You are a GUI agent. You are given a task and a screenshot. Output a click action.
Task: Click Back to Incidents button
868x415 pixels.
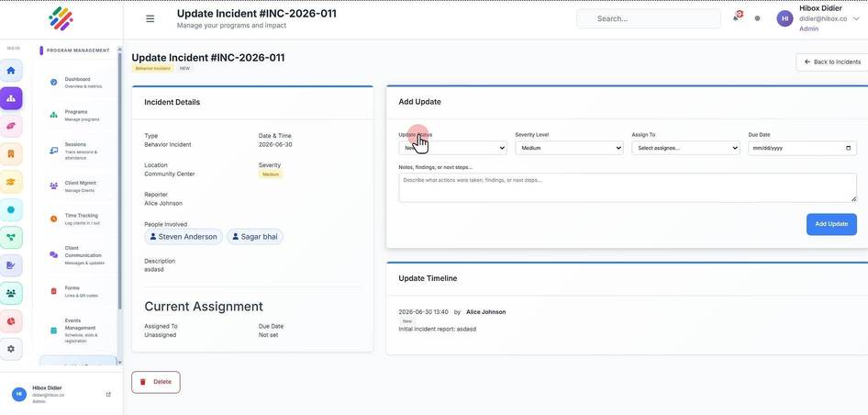tap(832, 62)
